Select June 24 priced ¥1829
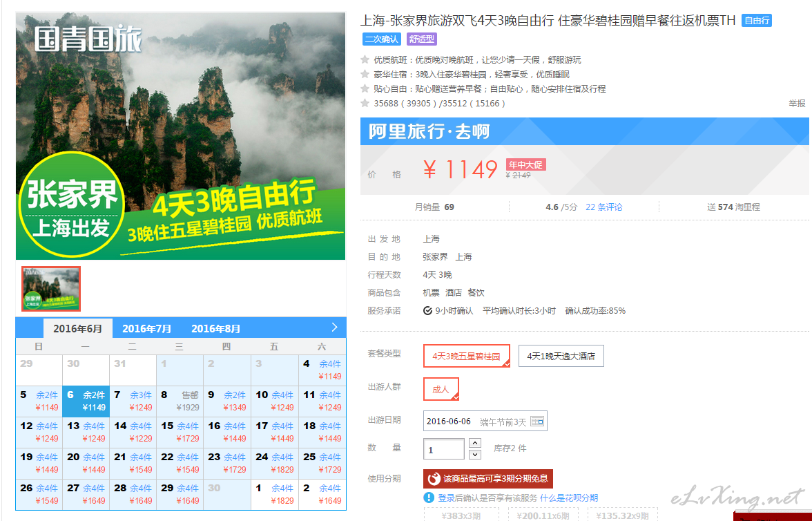The image size is (812, 521). (275, 464)
